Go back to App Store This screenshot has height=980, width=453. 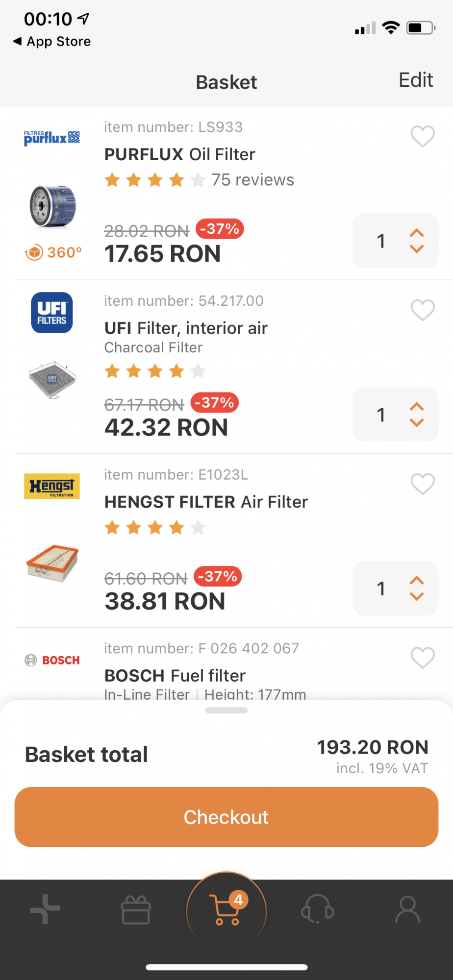click(52, 41)
